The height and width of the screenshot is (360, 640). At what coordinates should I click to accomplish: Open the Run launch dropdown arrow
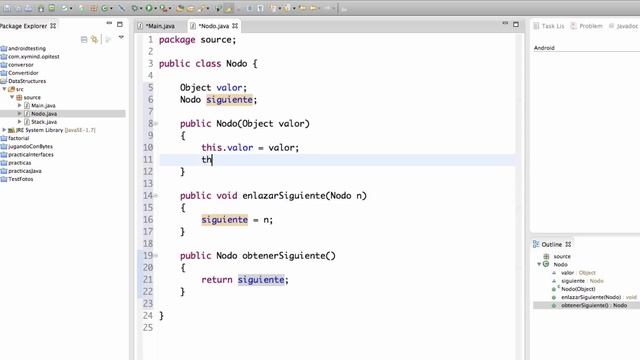point(156,8)
